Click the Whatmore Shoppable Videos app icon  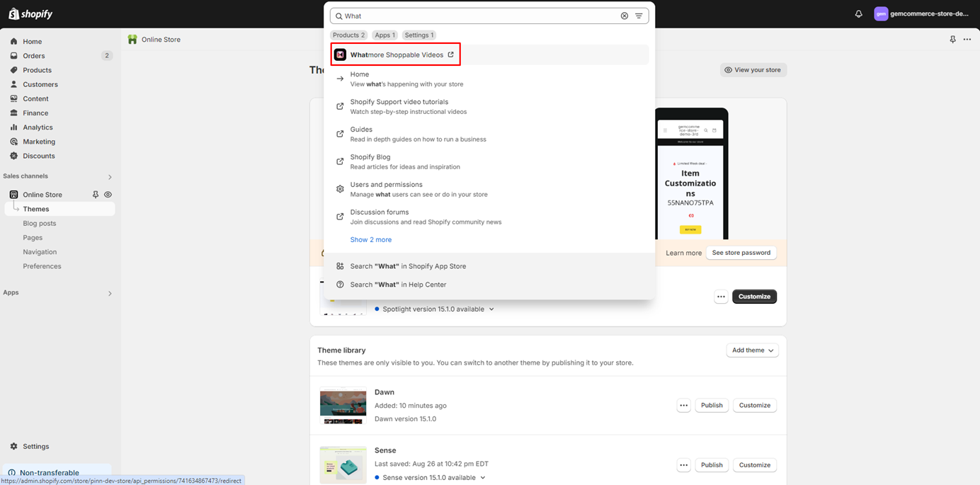click(x=340, y=55)
